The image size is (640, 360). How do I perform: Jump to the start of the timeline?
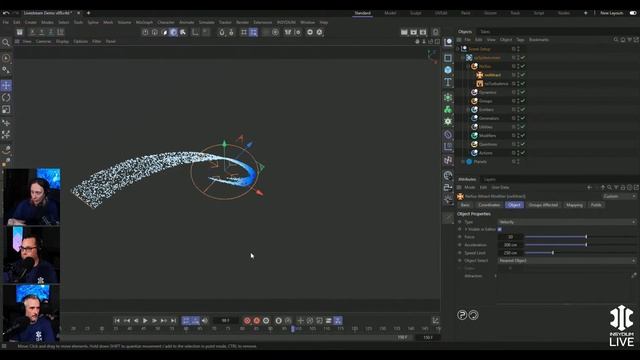point(117,321)
